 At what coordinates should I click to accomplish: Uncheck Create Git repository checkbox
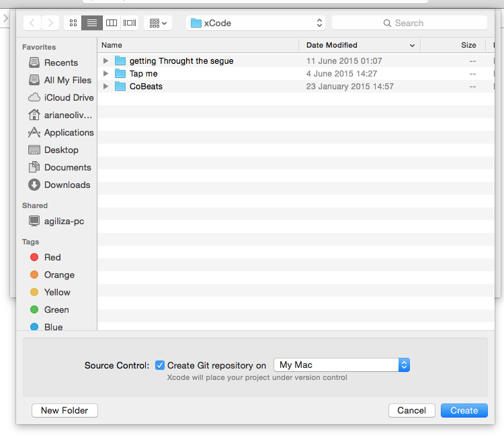click(x=160, y=365)
